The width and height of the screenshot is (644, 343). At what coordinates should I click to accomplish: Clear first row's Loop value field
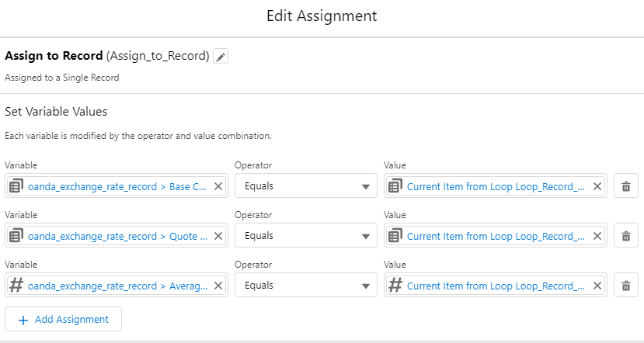[597, 186]
